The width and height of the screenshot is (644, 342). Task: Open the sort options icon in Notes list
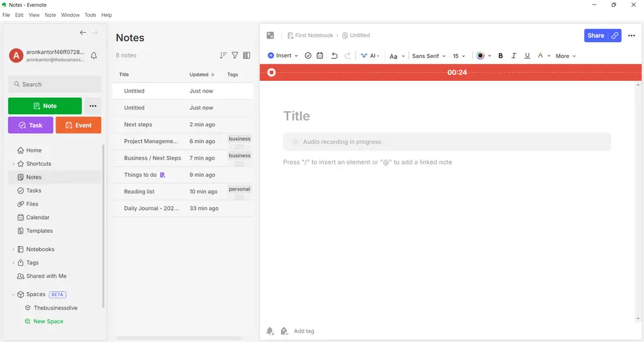point(223,55)
